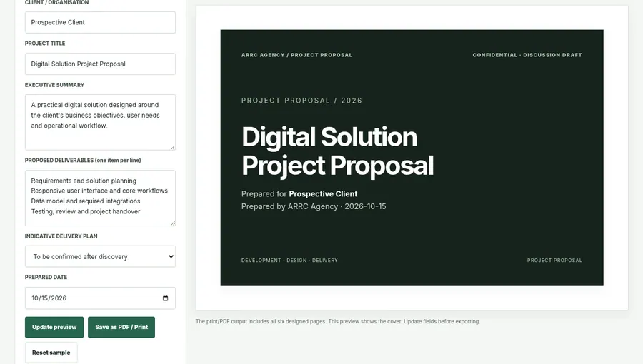
Task: Focus the Project Title input field
Action: tap(100, 64)
